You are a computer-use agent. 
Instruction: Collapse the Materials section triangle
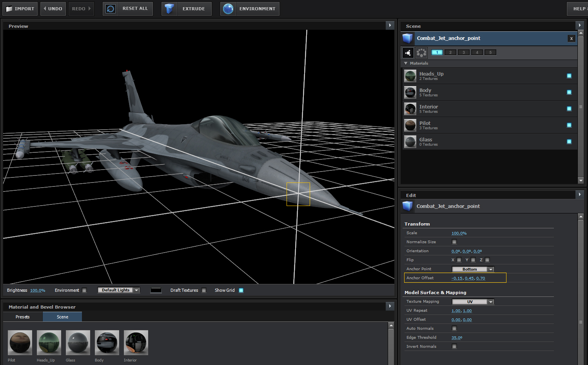[406, 63]
